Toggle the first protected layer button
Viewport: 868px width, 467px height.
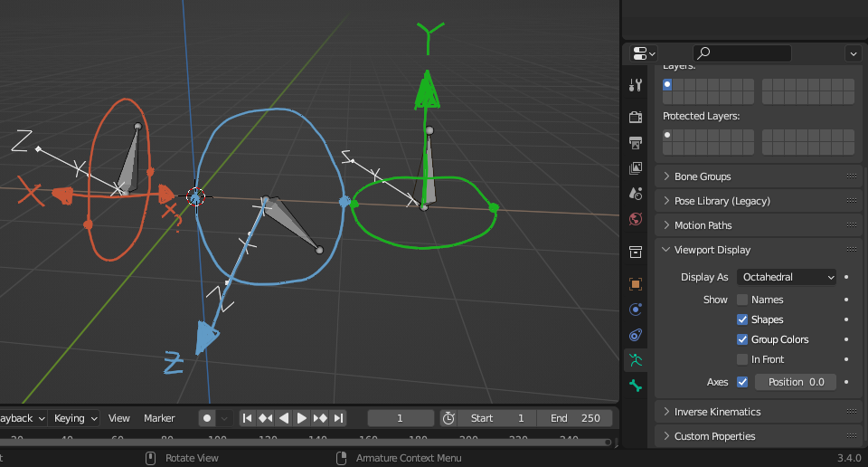coord(667,135)
